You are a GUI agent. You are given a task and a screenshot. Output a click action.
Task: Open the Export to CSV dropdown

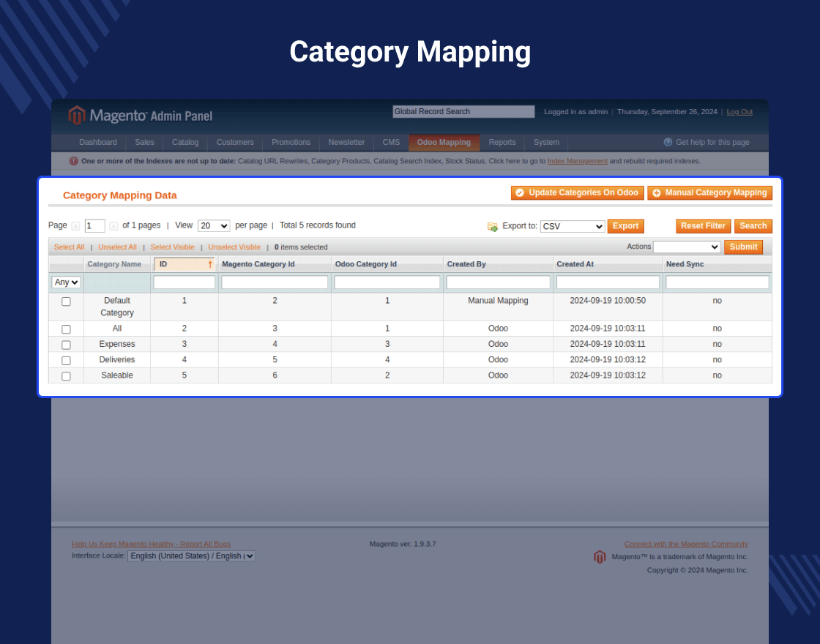(x=573, y=226)
